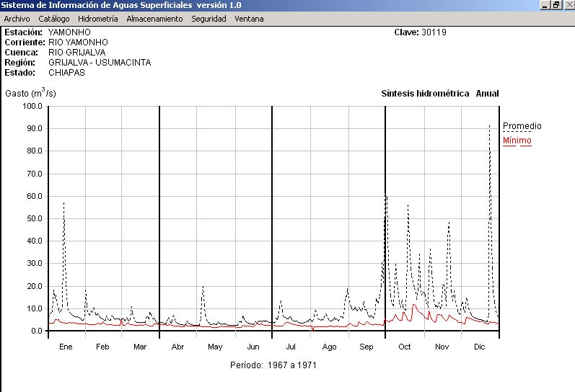Open the Archivo menu

(17, 19)
